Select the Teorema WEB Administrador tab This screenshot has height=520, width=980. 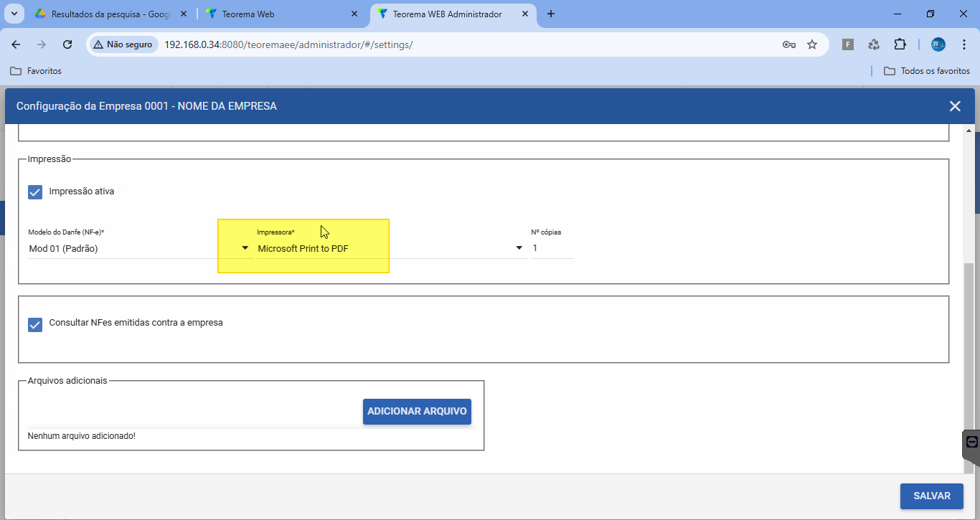pos(452,14)
